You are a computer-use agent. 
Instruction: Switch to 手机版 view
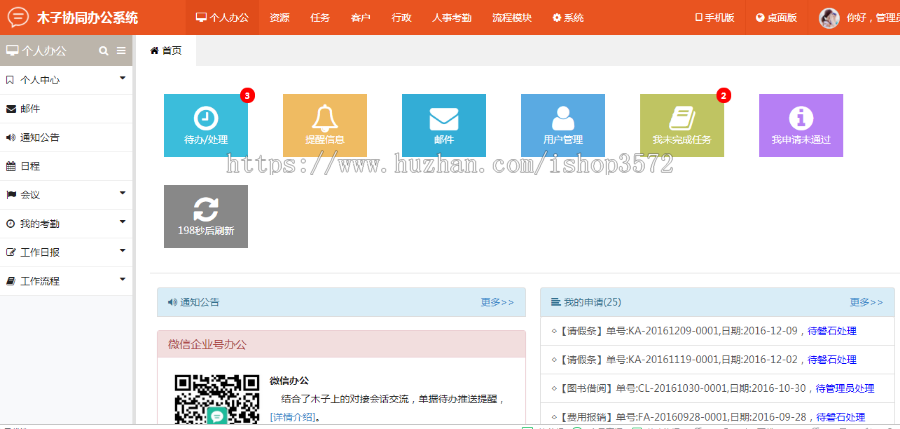tap(715, 17)
